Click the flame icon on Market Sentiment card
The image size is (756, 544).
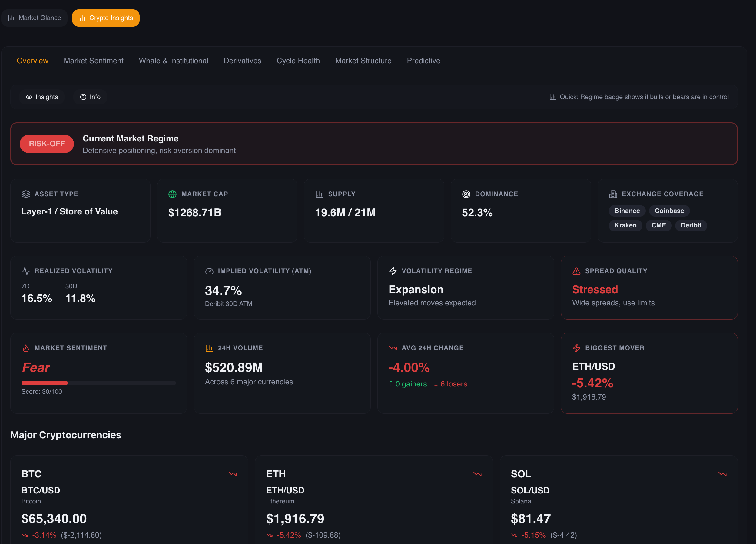[x=26, y=348]
